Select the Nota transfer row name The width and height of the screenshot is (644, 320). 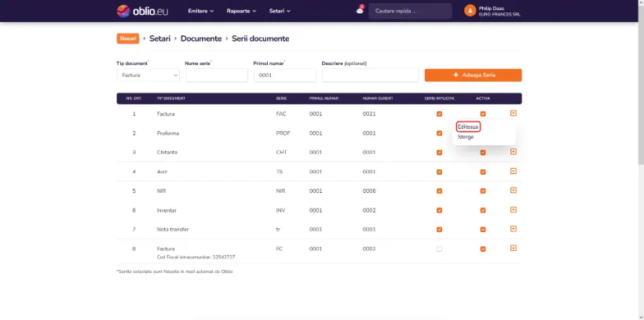tap(173, 230)
